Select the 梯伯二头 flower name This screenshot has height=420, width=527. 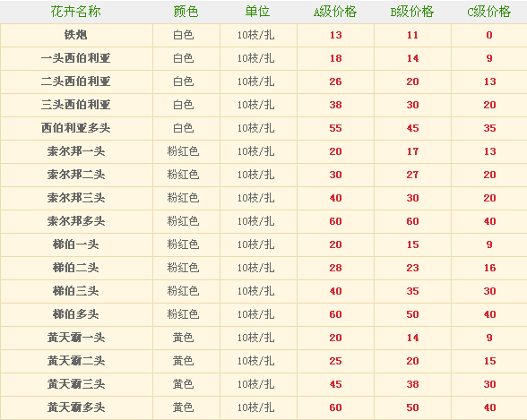(x=76, y=268)
